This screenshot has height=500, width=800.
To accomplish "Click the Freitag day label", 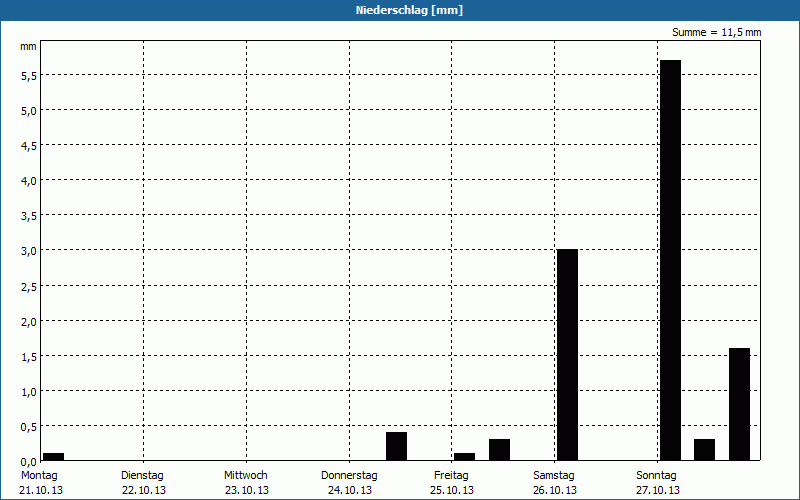I will point(451,476).
